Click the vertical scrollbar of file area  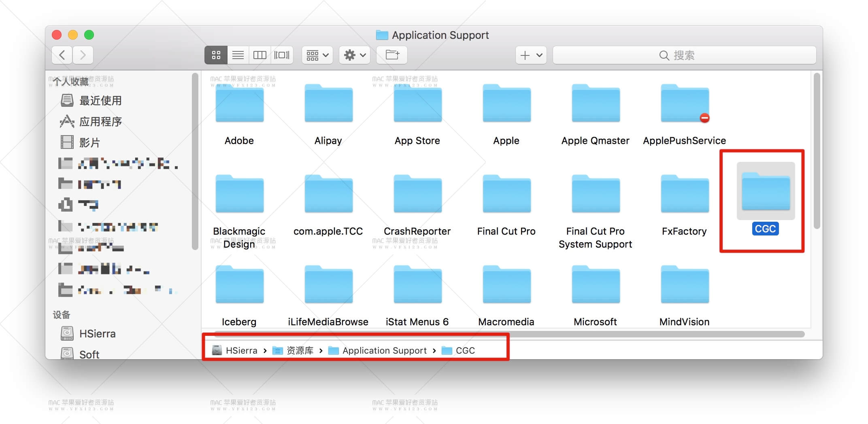coord(817,151)
